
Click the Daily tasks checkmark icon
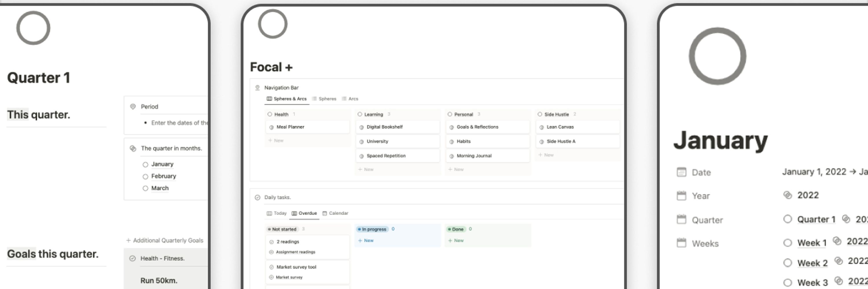coord(258,197)
